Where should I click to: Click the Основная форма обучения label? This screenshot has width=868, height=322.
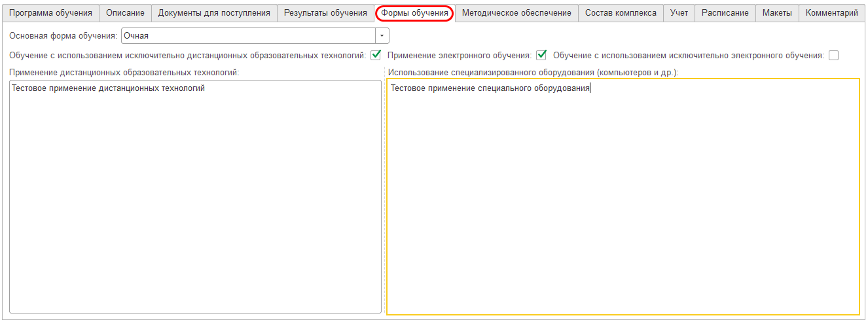click(x=63, y=36)
